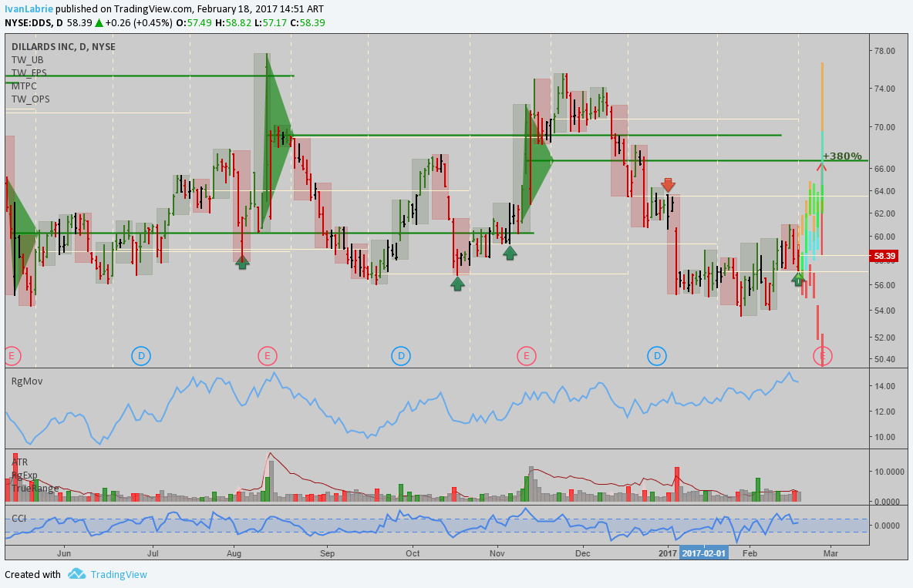Click the RgMov pane label

click(27, 381)
